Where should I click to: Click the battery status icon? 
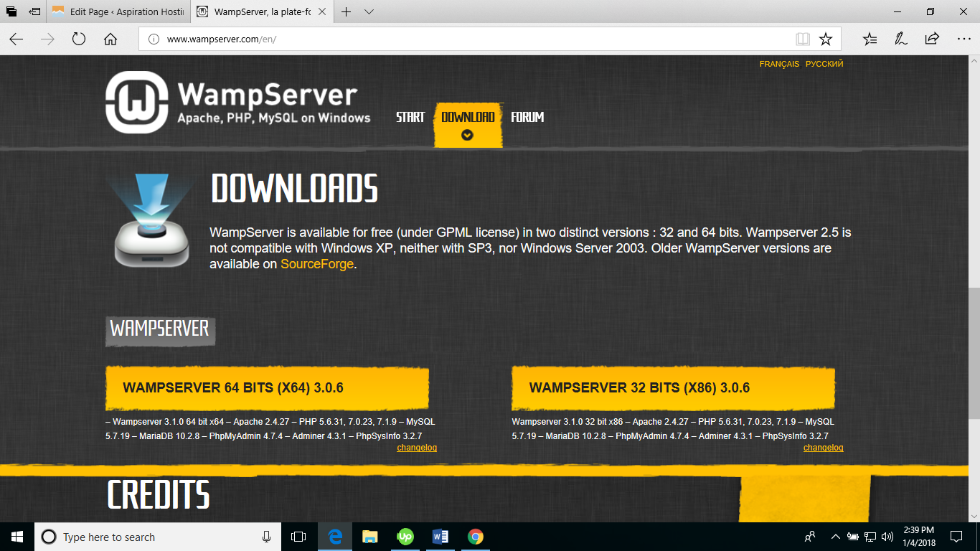click(853, 537)
